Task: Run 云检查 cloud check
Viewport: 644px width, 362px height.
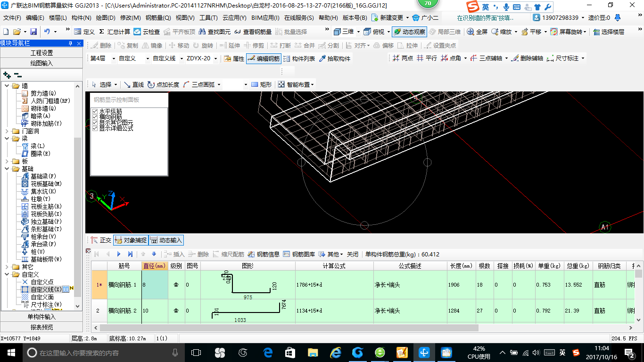Action: coord(147,32)
